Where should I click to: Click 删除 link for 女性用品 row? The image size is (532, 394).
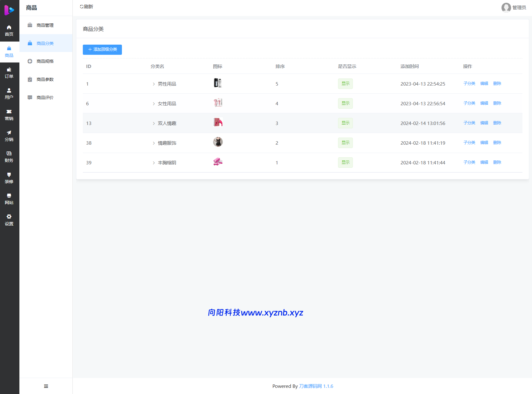[497, 103]
